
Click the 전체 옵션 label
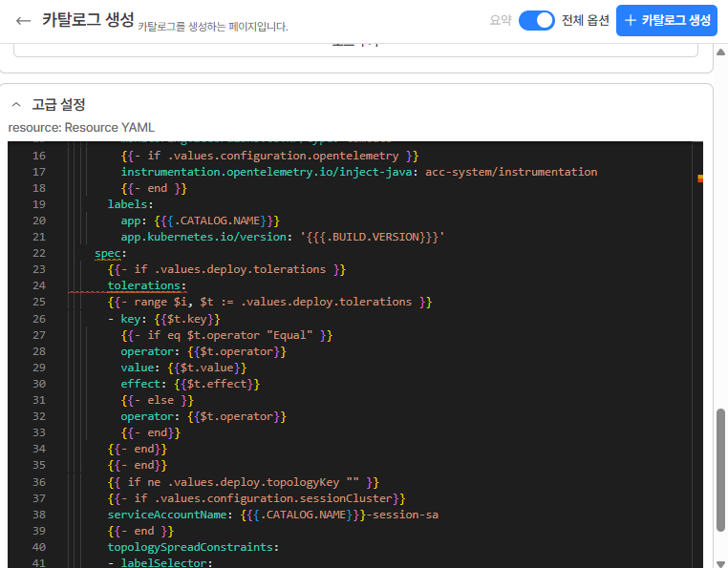[x=585, y=20]
